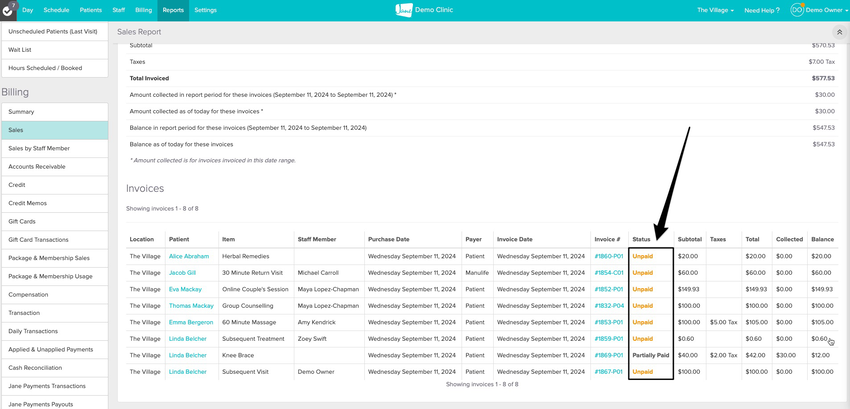Open the Transaction report
850x409 pixels.
click(x=54, y=313)
